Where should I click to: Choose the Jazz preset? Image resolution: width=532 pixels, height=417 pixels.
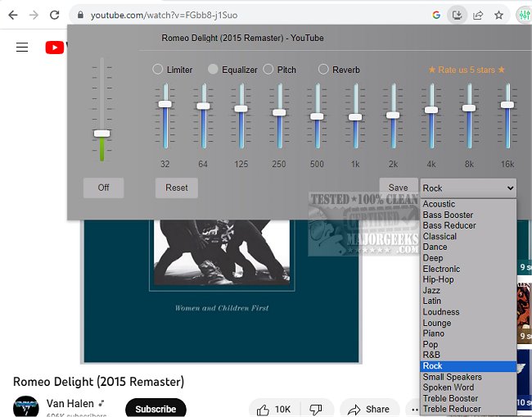(x=468, y=290)
